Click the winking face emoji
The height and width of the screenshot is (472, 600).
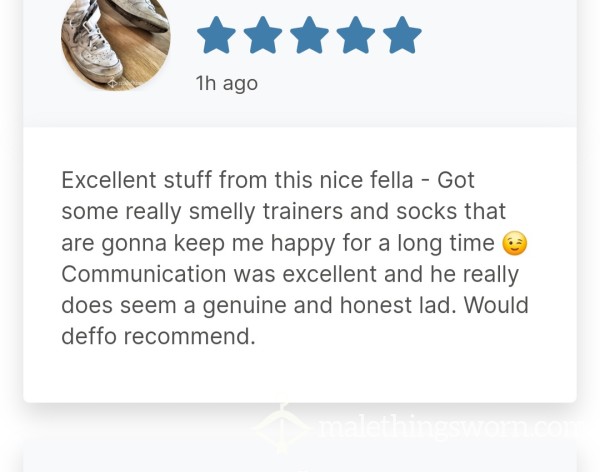[515, 243]
